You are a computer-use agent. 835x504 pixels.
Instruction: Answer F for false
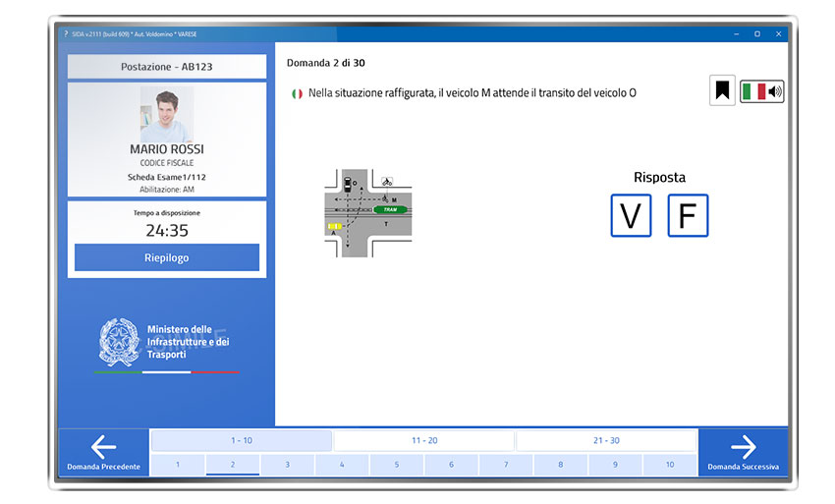[x=688, y=215]
